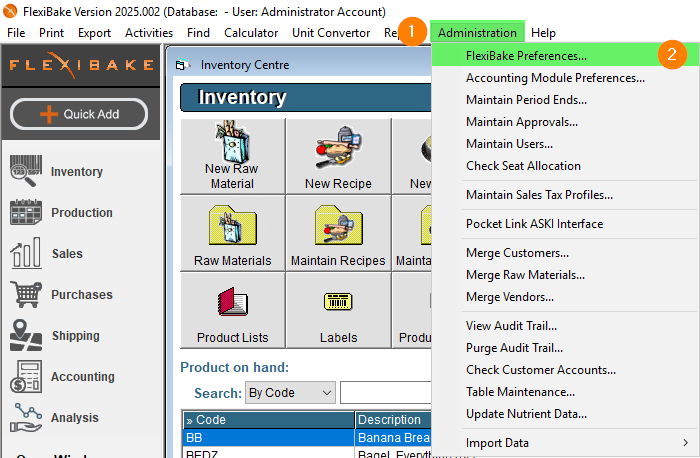Choose Update Nutrient Data entry
The width and height of the screenshot is (700, 458).
coord(565,414)
